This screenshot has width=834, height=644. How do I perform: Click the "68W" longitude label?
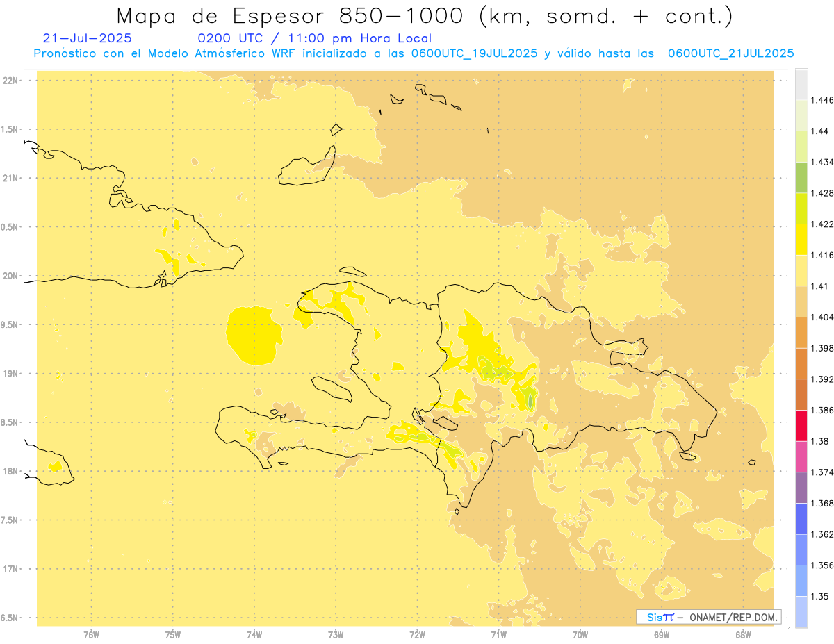743,635
